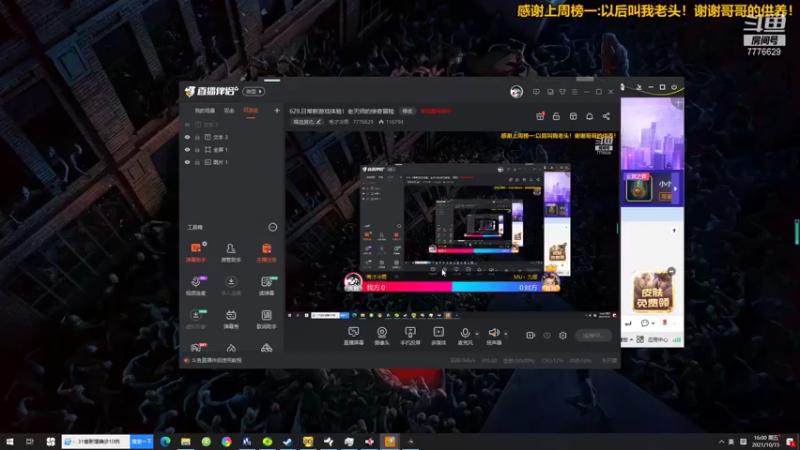This screenshot has width=800, height=450.
Task: Switch to the orange highlighted scene tab
Action: point(251,111)
